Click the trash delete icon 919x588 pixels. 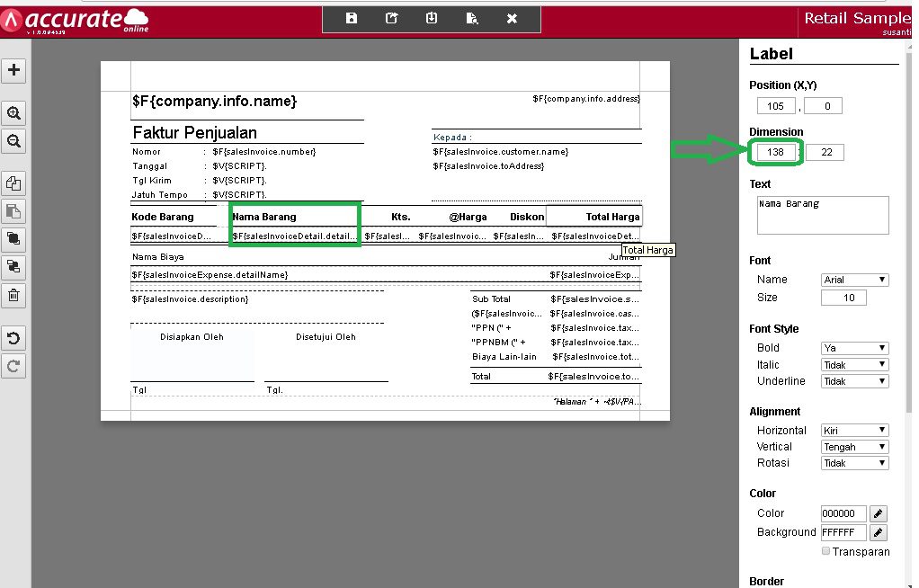(x=14, y=294)
